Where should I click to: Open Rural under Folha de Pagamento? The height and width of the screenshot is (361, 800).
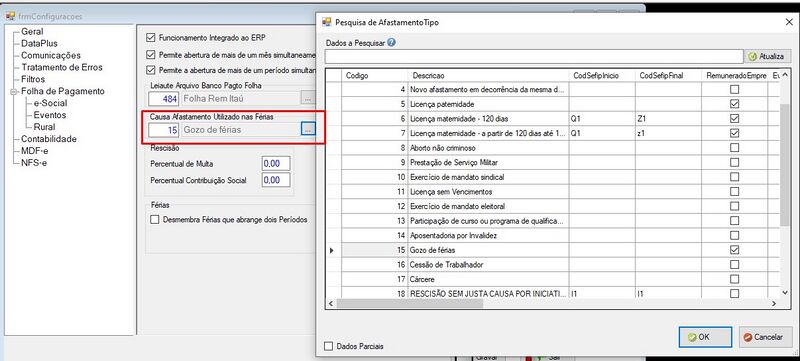(44, 127)
